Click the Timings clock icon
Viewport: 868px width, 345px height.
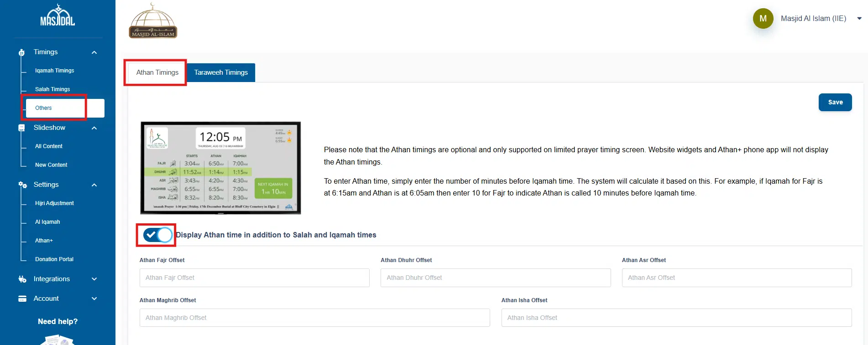[x=21, y=52]
